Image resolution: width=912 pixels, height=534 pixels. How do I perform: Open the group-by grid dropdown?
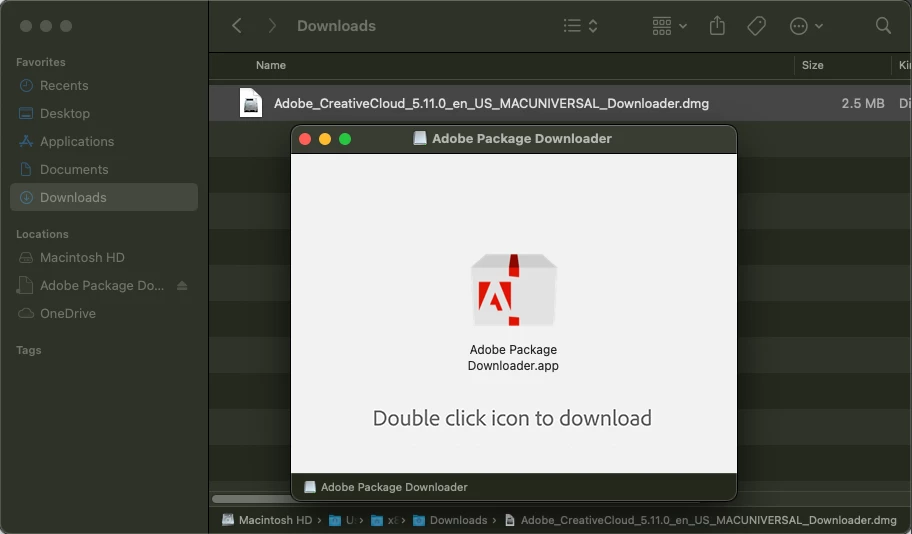pyautogui.click(x=669, y=26)
